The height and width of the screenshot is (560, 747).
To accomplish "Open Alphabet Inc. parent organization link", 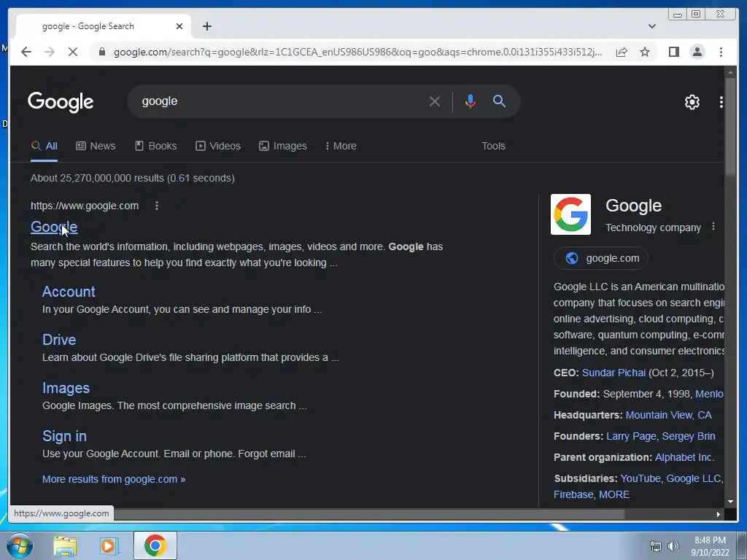I will click(684, 458).
